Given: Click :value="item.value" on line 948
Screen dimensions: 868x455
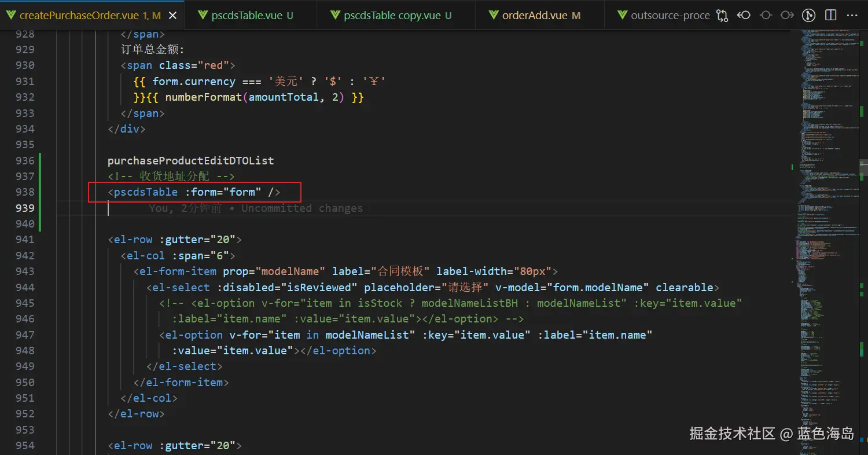Looking at the screenshot, I should point(233,350).
